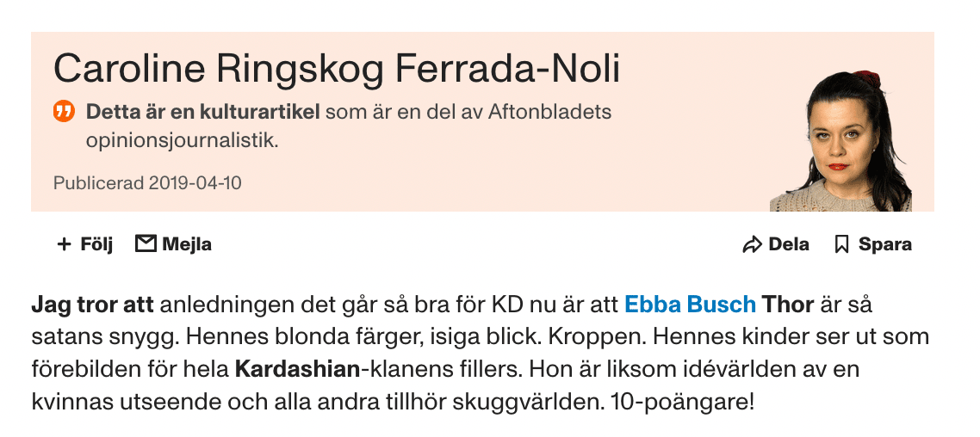Viewport: 980px width, 437px height.
Task: Click the envelope icon beside Mejla
Action: tap(146, 244)
